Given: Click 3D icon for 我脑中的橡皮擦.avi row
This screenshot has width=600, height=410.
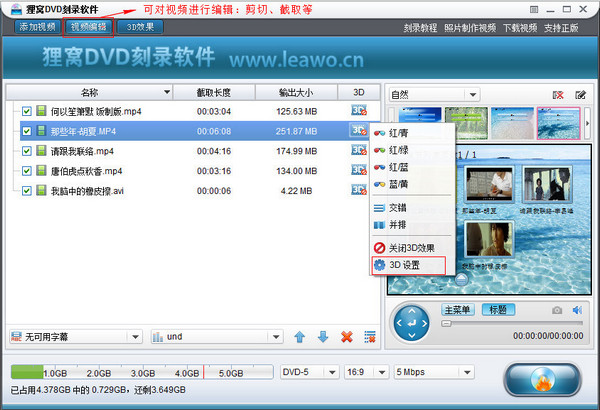Looking at the screenshot, I should coord(359,190).
